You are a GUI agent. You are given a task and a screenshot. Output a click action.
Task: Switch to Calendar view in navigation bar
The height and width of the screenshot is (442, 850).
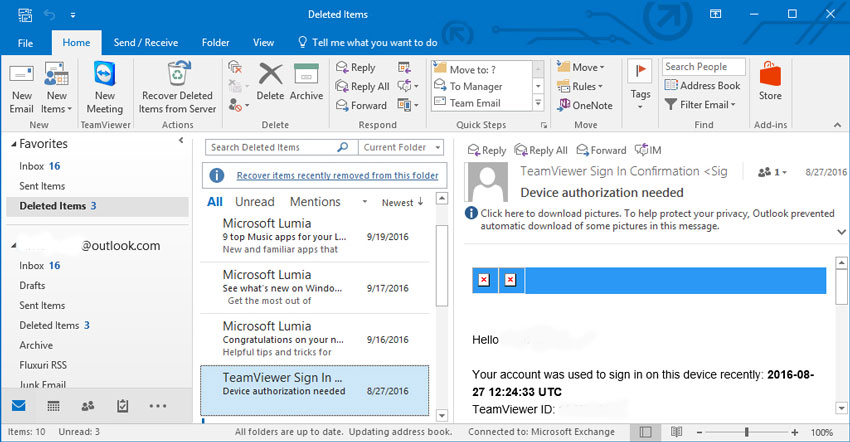click(x=53, y=406)
